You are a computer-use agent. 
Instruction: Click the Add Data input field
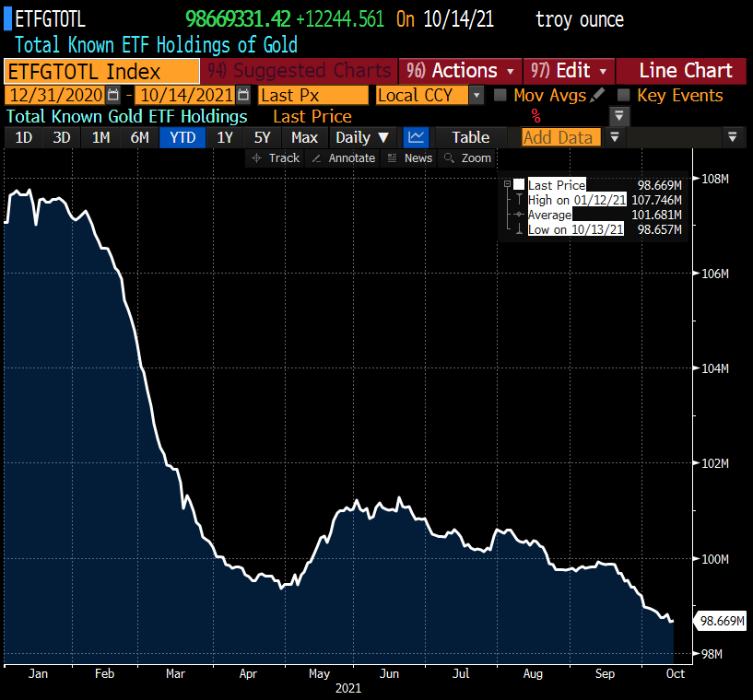561,137
